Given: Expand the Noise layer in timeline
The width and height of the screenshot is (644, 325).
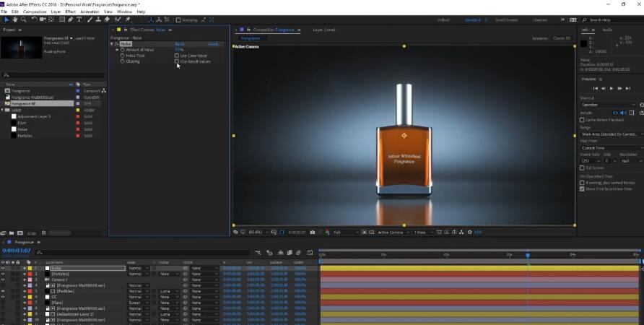Looking at the screenshot, I should coord(25,268).
